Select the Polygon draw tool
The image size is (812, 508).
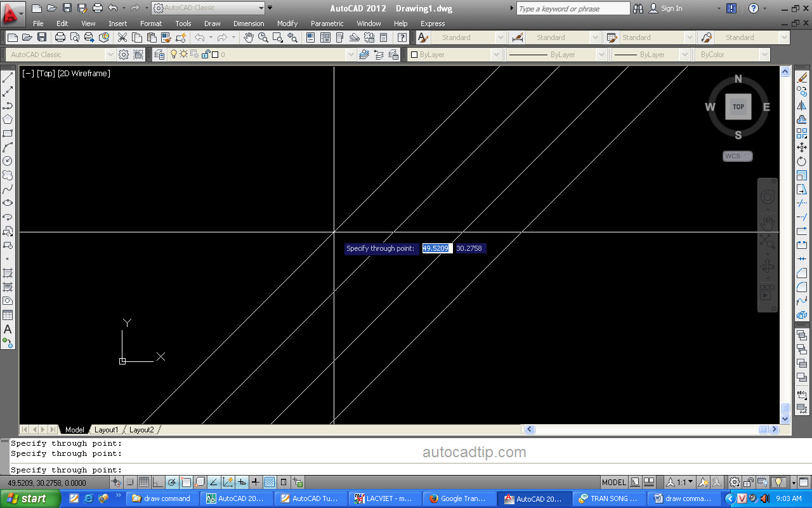pyautogui.click(x=8, y=119)
